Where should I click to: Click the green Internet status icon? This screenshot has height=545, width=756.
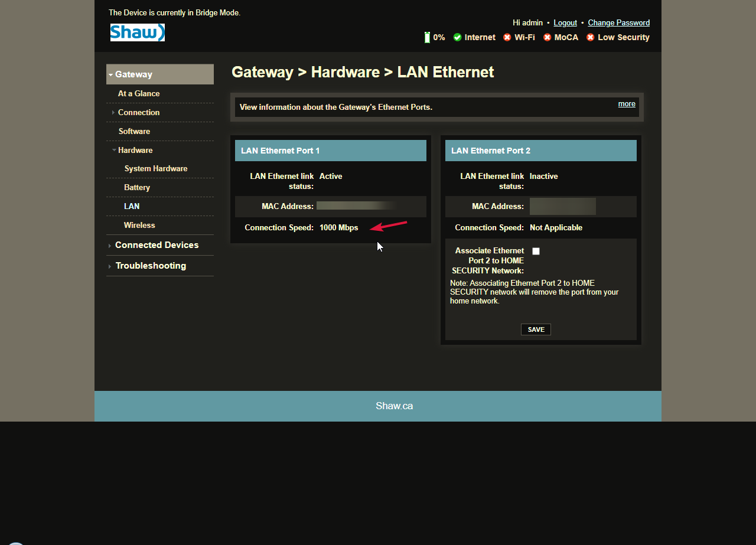[x=457, y=37]
